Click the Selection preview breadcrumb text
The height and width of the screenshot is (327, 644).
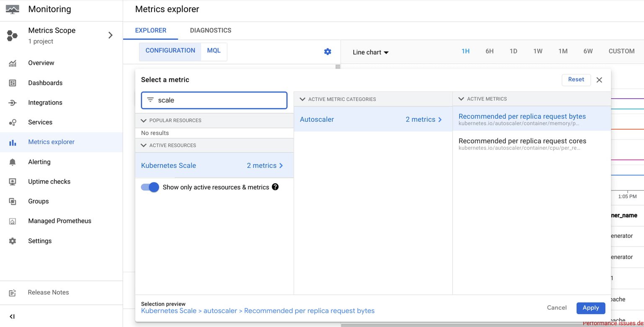click(258, 311)
